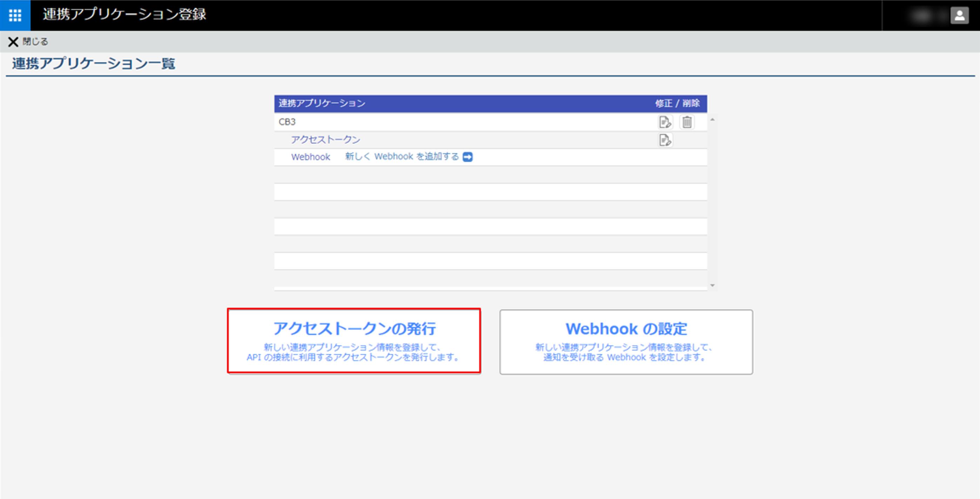This screenshot has width=980, height=499.
Task: Edit the アクセストークン row with its pencil icon
Action: pos(665,140)
